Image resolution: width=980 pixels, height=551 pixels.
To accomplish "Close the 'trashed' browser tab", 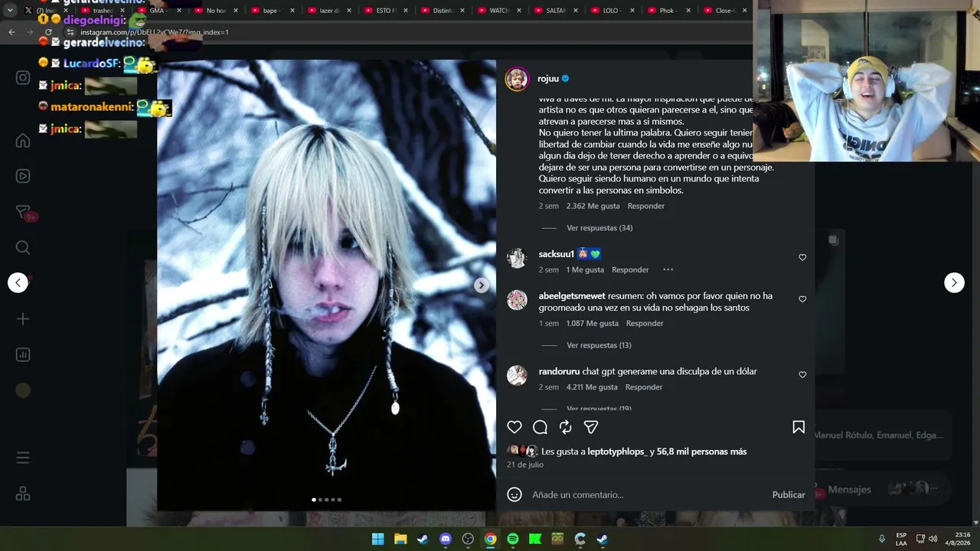I will pyautogui.click(x=122, y=11).
